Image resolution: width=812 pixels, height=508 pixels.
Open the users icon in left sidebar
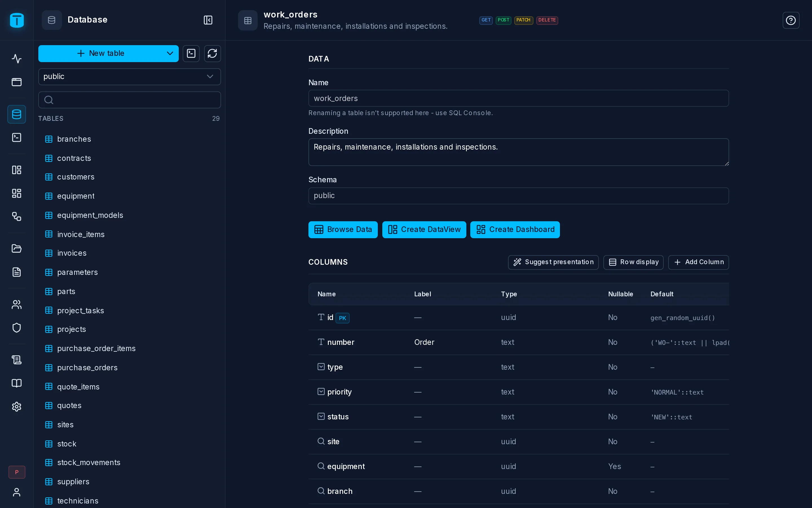(16, 305)
